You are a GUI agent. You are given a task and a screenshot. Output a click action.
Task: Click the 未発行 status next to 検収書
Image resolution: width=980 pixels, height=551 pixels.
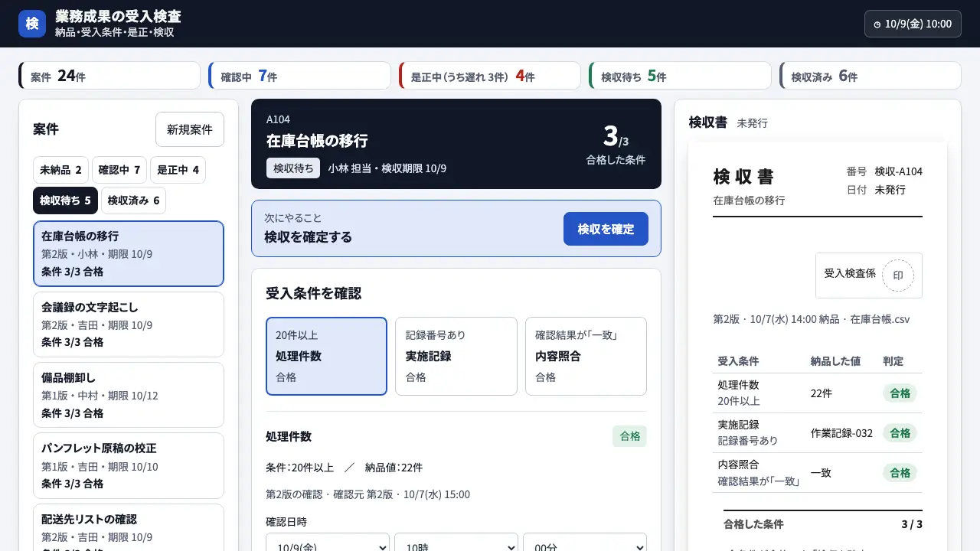tap(752, 123)
